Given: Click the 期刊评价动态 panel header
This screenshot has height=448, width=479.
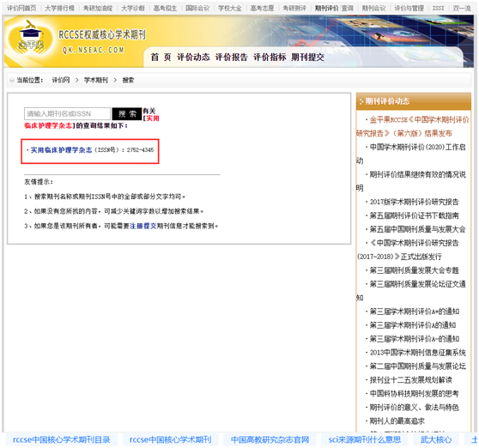Looking at the screenshot, I should click(413, 101).
